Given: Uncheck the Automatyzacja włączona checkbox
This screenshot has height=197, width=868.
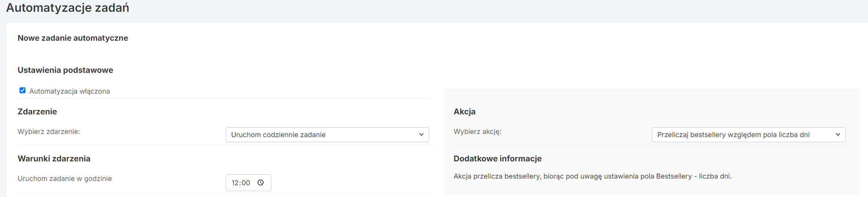Looking at the screenshot, I should click(23, 90).
